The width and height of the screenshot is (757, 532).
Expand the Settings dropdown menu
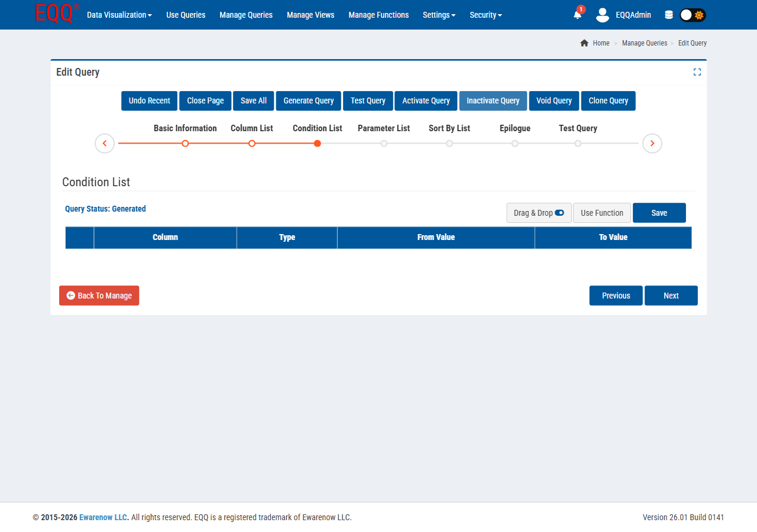click(439, 15)
